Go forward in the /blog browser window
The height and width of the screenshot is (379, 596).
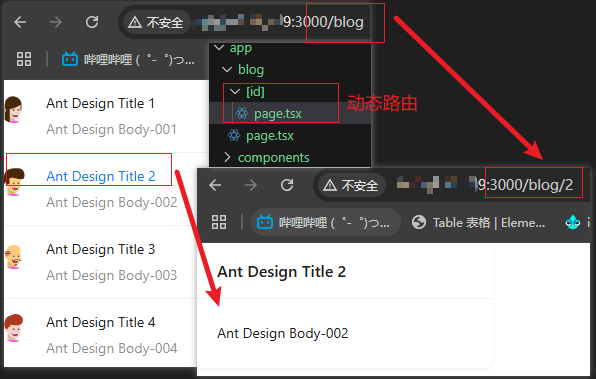pos(56,22)
